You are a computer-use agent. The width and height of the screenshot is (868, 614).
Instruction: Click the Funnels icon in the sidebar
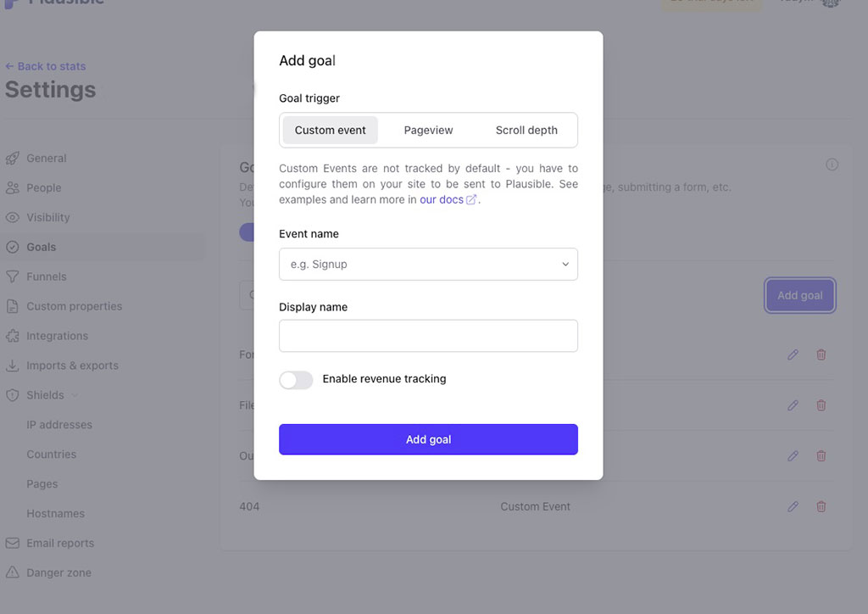click(x=14, y=276)
